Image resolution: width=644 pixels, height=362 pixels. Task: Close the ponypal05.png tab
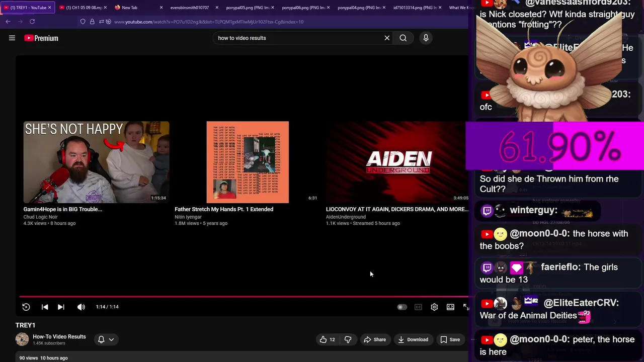pos(273,8)
